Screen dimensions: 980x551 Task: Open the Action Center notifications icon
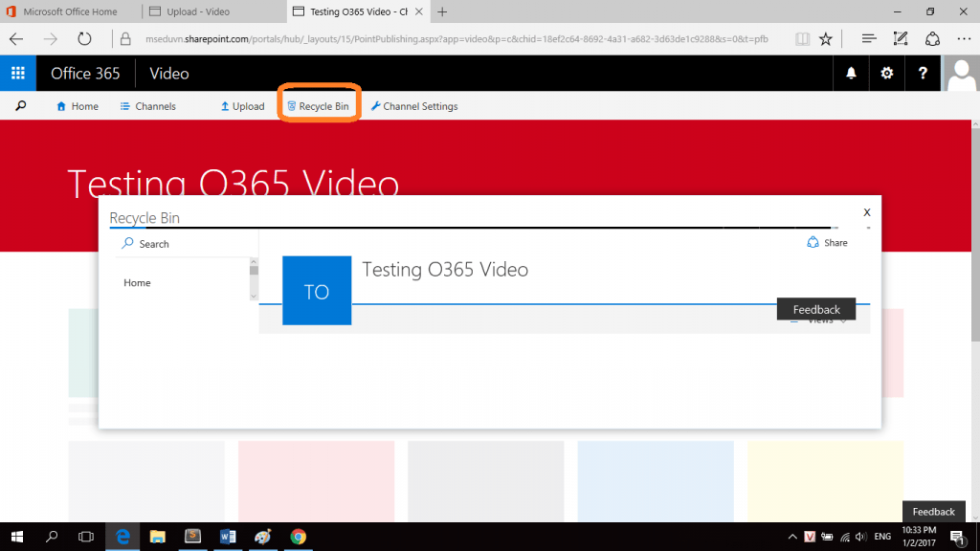(957, 537)
